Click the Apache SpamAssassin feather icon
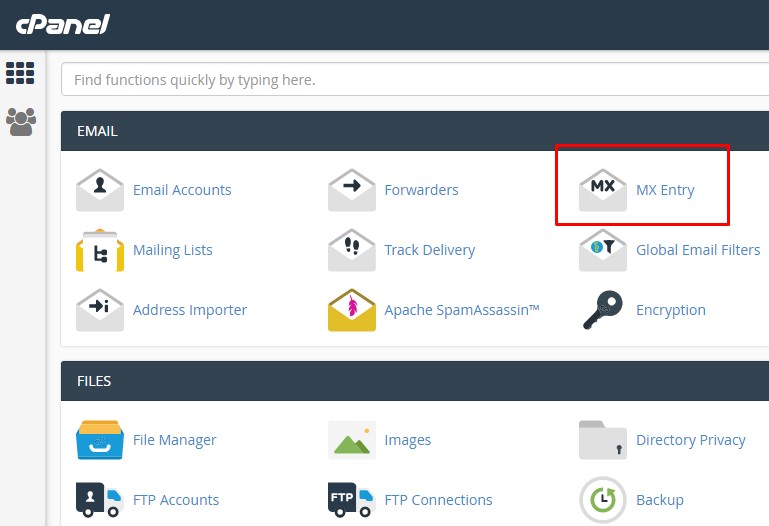This screenshot has width=769, height=526. point(352,310)
